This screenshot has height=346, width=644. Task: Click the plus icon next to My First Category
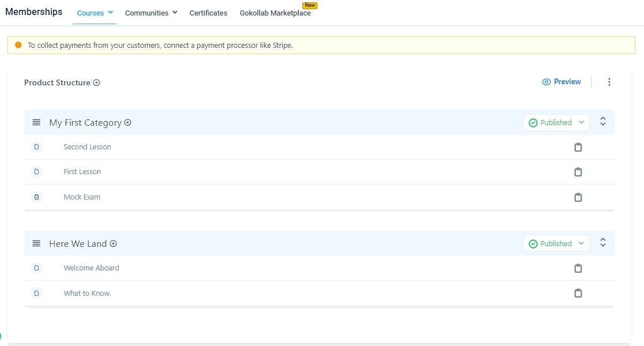point(128,122)
